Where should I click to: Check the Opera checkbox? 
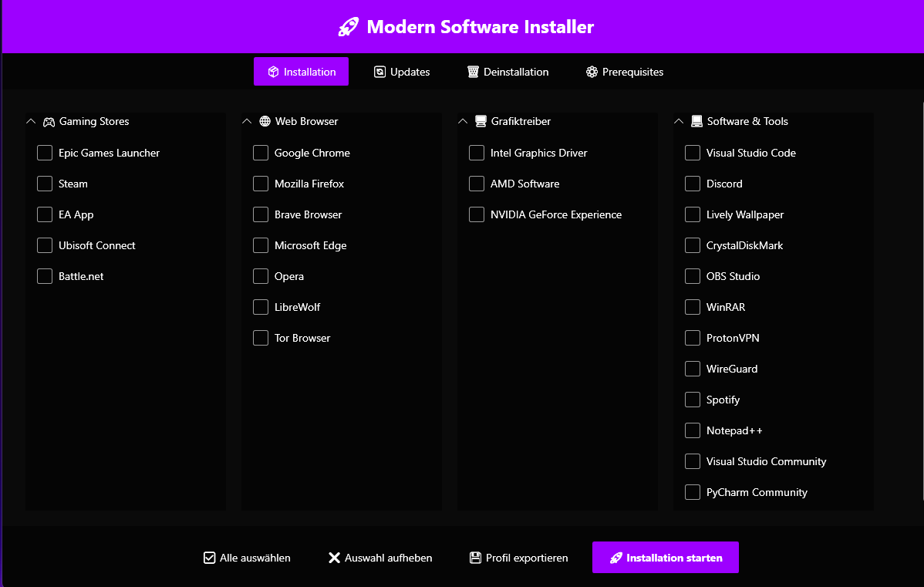[x=261, y=276]
